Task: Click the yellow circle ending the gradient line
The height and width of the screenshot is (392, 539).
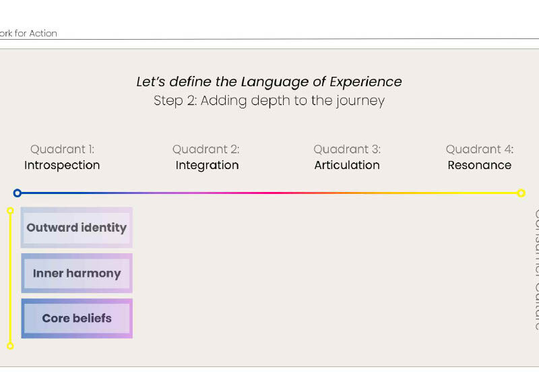Action: pos(521,193)
